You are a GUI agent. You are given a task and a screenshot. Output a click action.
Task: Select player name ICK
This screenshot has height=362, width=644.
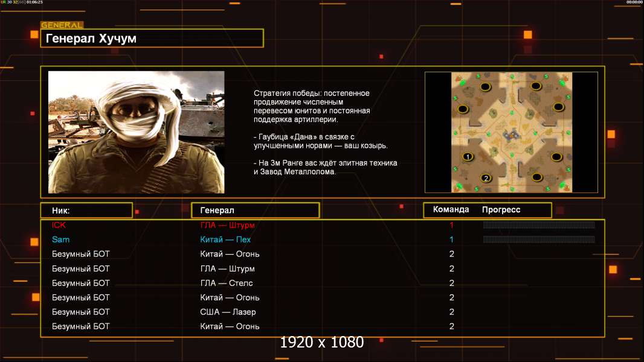(59, 225)
